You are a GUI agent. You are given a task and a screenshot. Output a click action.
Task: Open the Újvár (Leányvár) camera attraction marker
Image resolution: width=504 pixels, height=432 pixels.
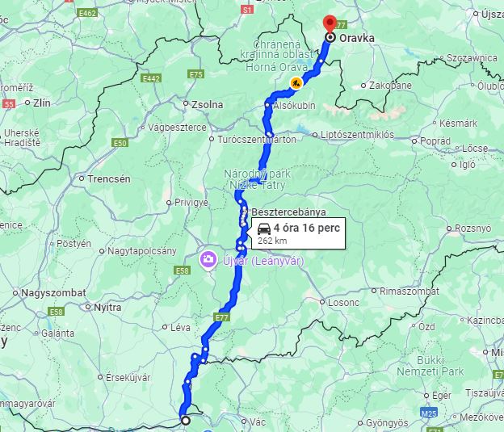[208, 259]
